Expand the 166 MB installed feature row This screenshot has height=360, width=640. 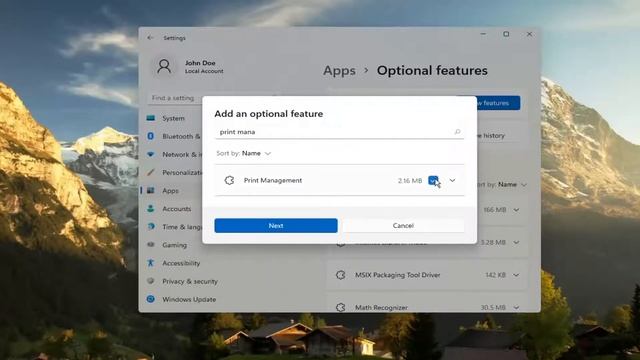click(516, 210)
